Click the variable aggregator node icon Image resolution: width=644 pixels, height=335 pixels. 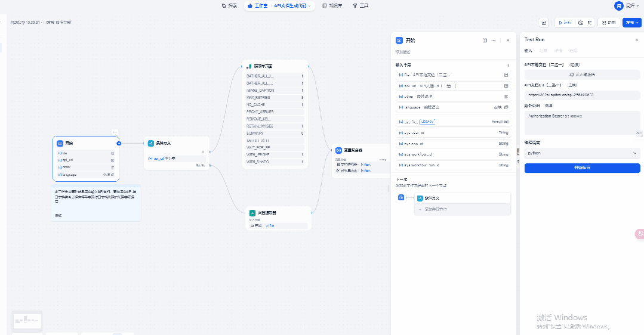pyautogui.click(x=338, y=150)
